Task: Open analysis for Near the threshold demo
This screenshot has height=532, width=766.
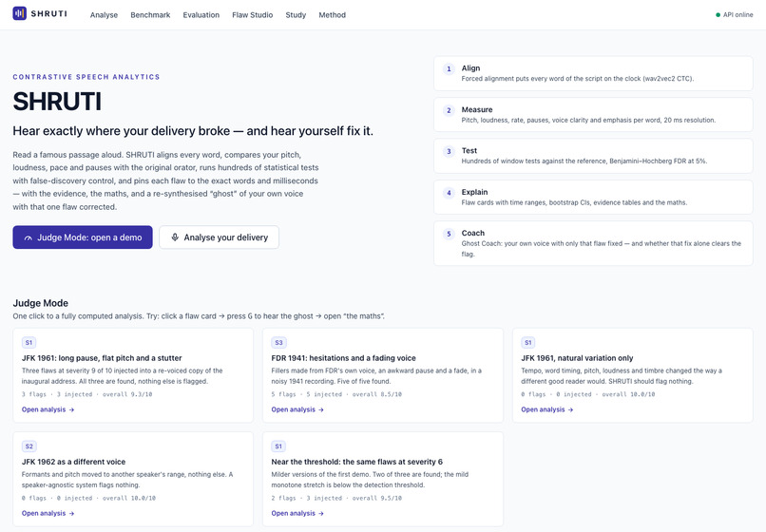Action: tap(297, 513)
